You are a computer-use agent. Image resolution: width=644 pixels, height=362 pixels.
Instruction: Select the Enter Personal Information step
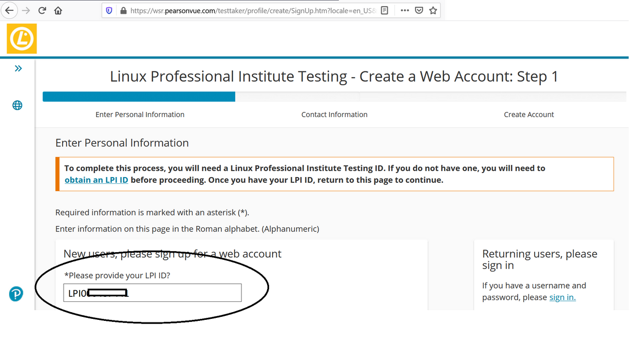(x=140, y=115)
